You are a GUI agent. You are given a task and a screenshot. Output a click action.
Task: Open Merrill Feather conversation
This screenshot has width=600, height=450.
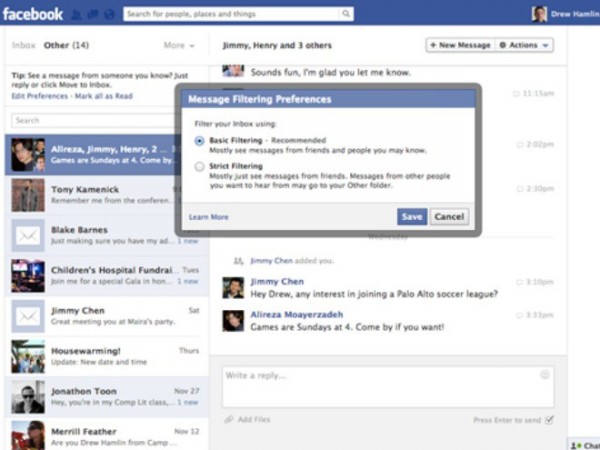click(x=107, y=435)
